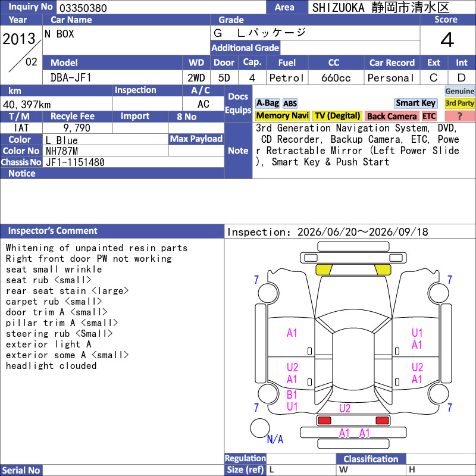Click the TV (Degital) badge
The image size is (476, 476).
[x=337, y=115]
